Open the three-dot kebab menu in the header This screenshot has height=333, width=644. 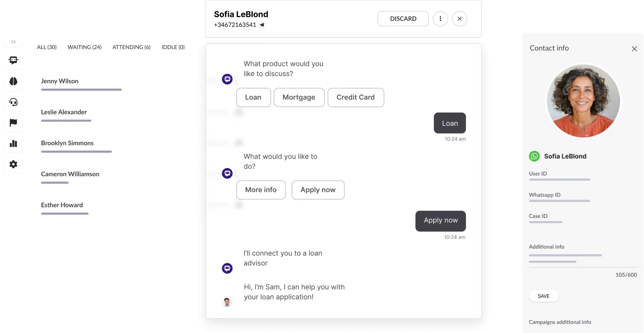[440, 18]
